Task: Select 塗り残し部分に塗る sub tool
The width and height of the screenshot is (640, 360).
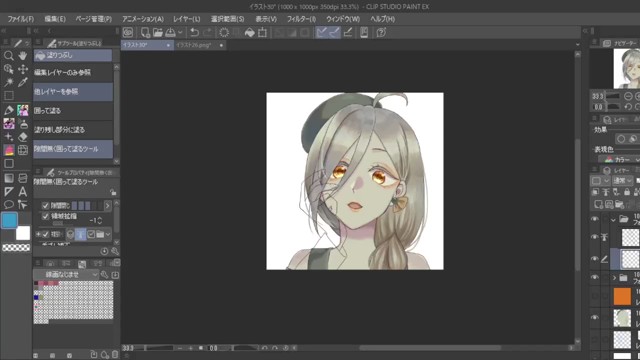Action: coord(73,130)
